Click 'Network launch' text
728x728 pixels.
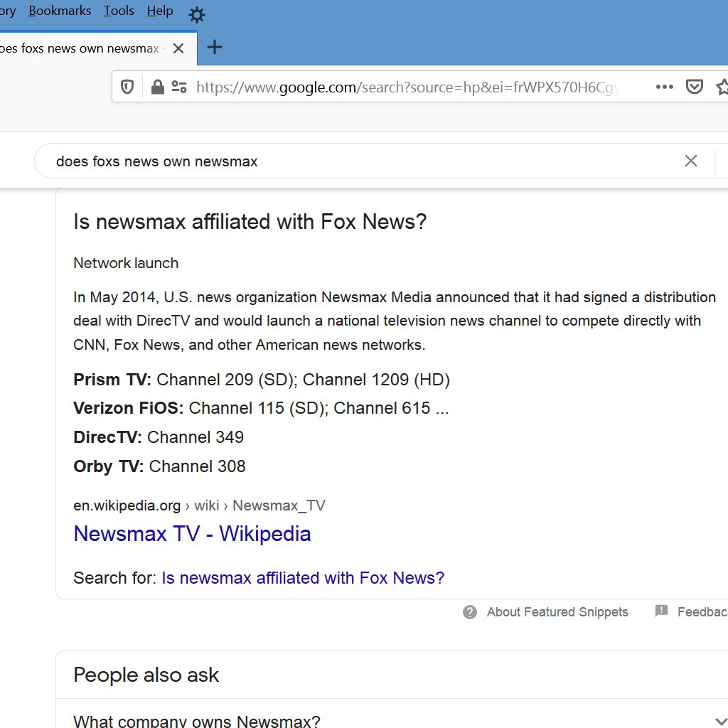tap(126, 263)
